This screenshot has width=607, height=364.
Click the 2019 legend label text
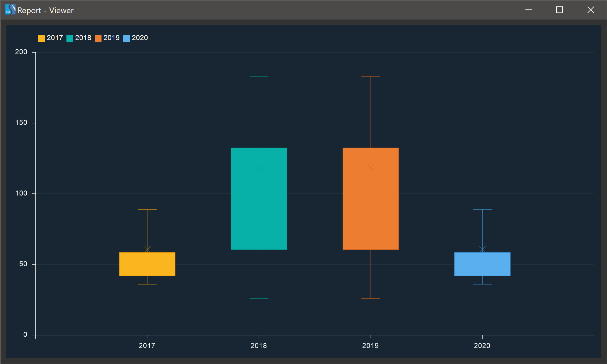tap(112, 38)
